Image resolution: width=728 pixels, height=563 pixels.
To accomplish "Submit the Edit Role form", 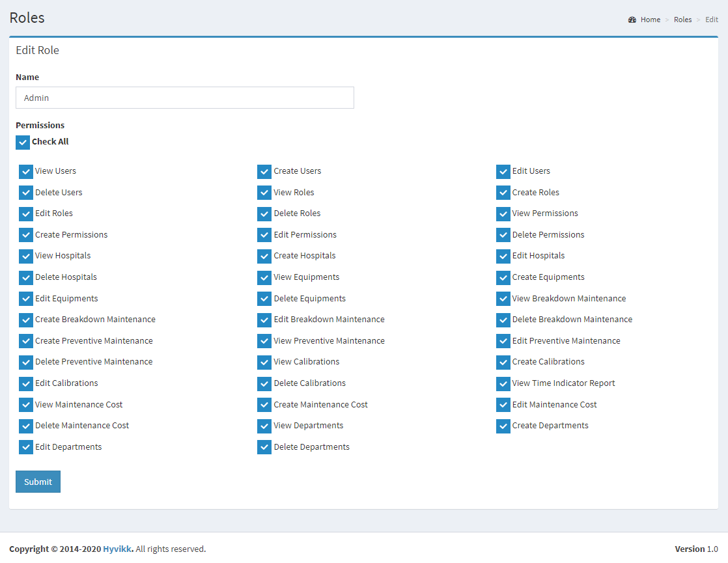I will pos(38,482).
